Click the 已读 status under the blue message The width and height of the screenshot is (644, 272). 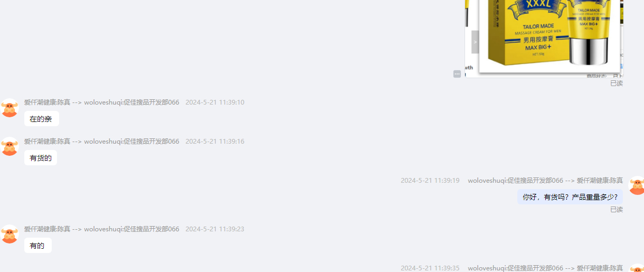pyautogui.click(x=617, y=209)
